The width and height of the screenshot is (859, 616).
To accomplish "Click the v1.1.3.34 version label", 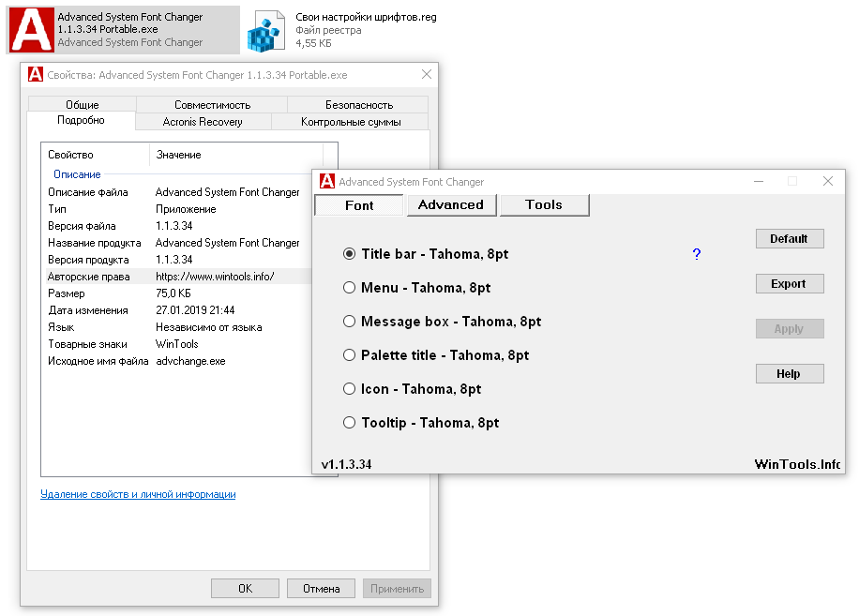I will click(x=346, y=464).
